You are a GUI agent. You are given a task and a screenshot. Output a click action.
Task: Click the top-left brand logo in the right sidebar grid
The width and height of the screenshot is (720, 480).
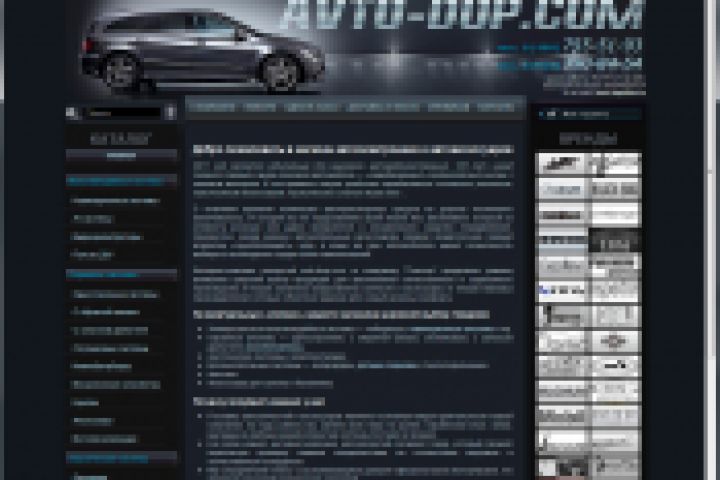(x=562, y=164)
